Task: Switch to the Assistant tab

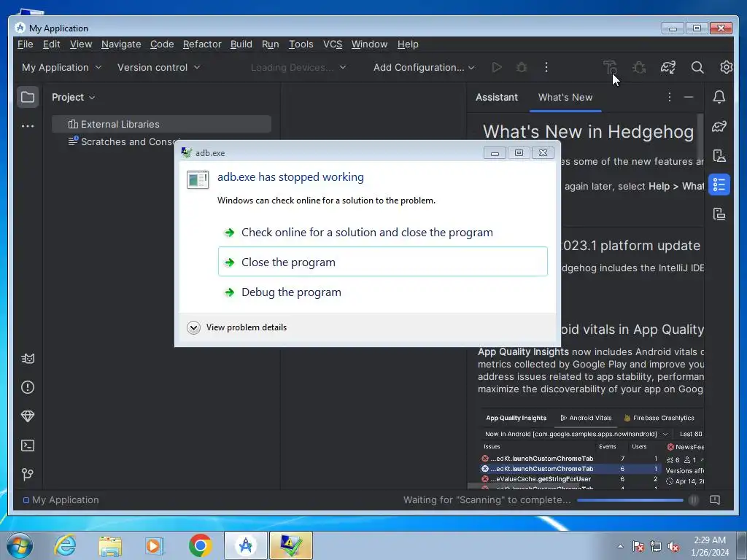Action: click(496, 97)
